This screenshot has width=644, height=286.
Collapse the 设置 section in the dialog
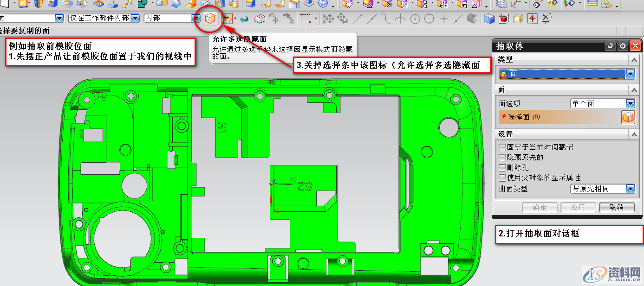[634, 133]
